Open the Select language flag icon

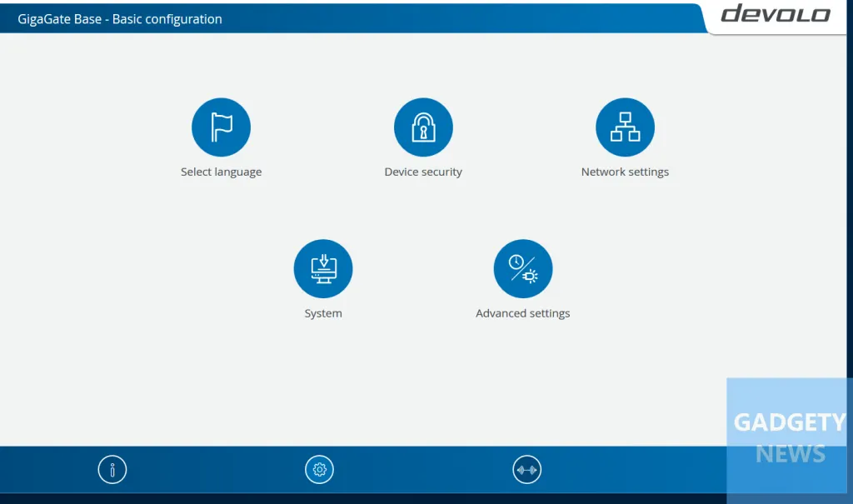click(221, 127)
